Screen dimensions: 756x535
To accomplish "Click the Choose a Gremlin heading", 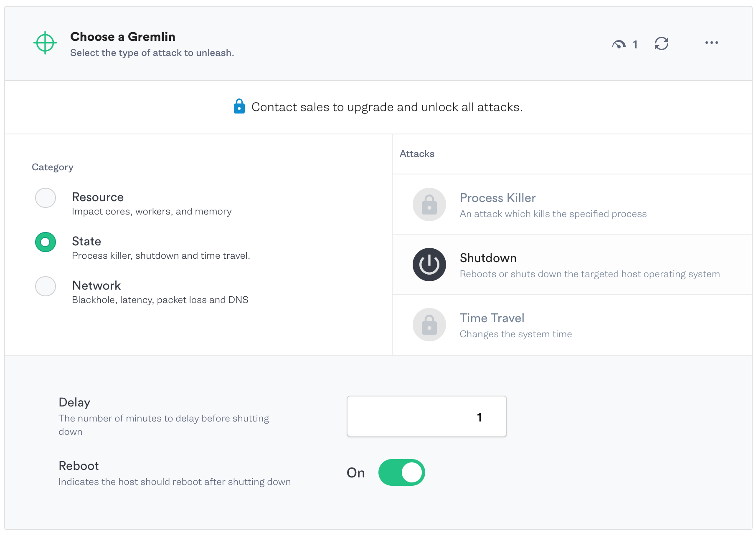I will [123, 37].
